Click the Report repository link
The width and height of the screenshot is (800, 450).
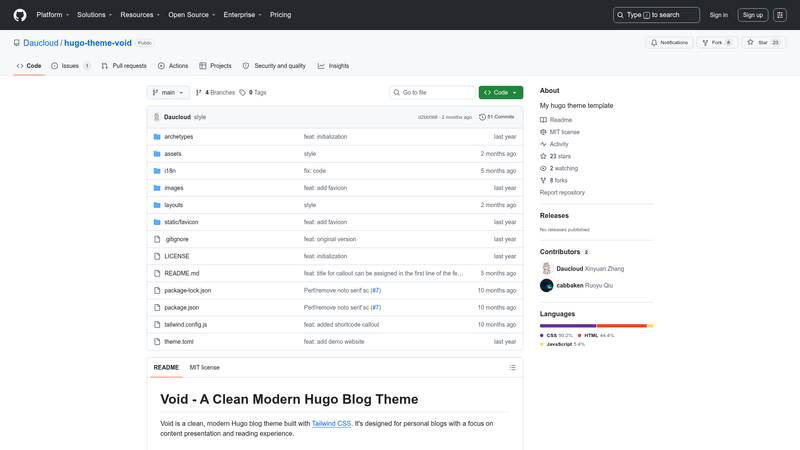pyautogui.click(x=562, y=192)
